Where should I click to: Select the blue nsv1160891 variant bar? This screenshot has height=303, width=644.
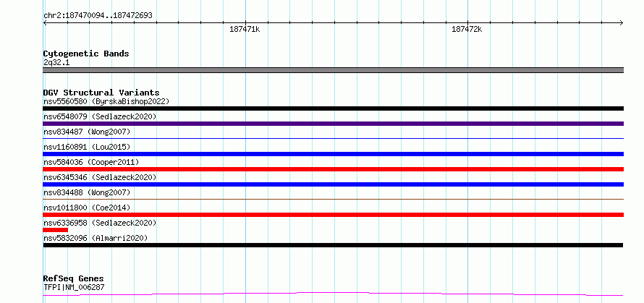pos(333,154)
